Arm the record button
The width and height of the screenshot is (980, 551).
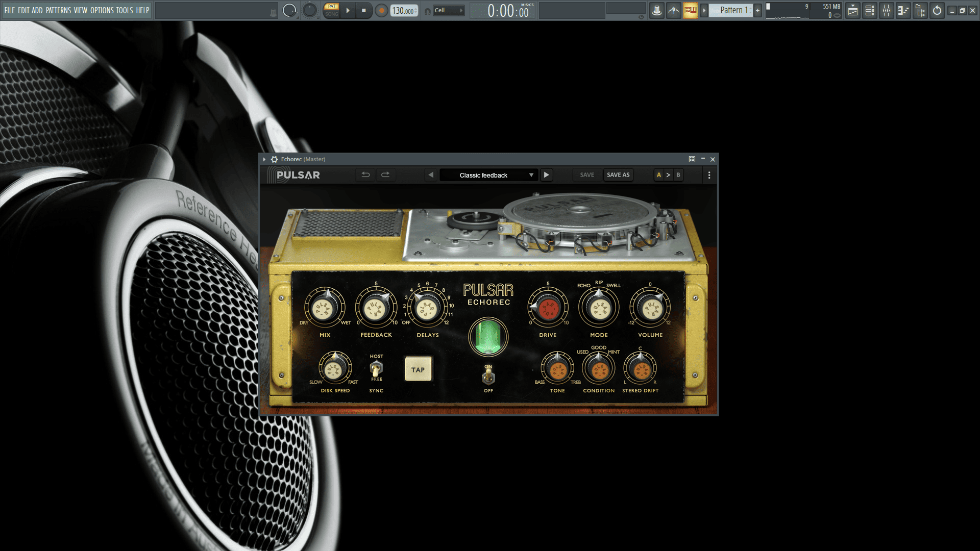coord(381,10)
